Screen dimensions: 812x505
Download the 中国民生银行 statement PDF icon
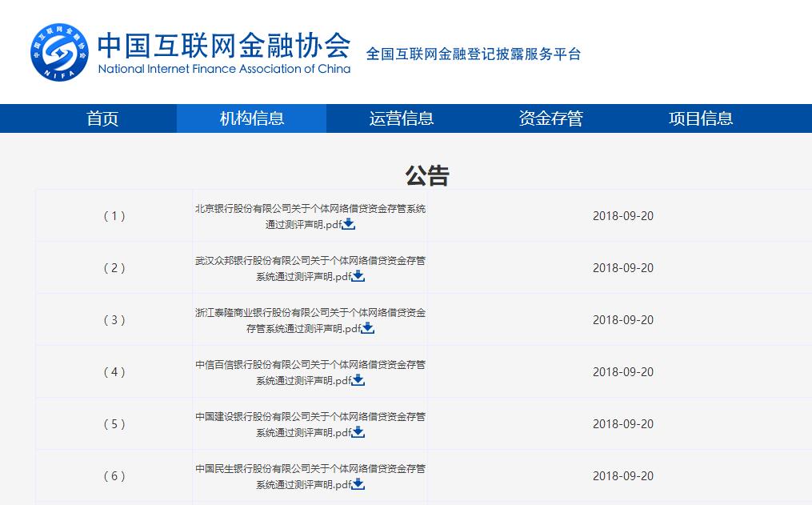pos(358,485)
